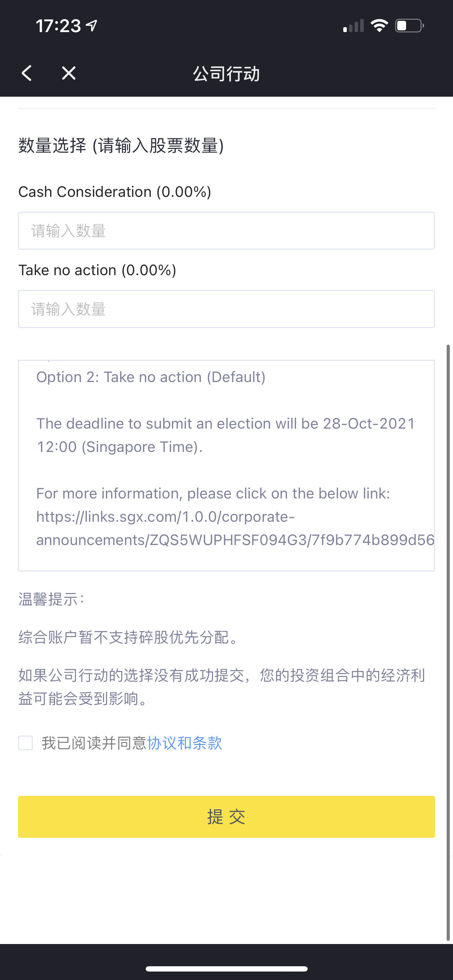This screenshot has width=453, height=980.
Task: Focus the Cash Consideration quantity field
Action: coord(226,231)
